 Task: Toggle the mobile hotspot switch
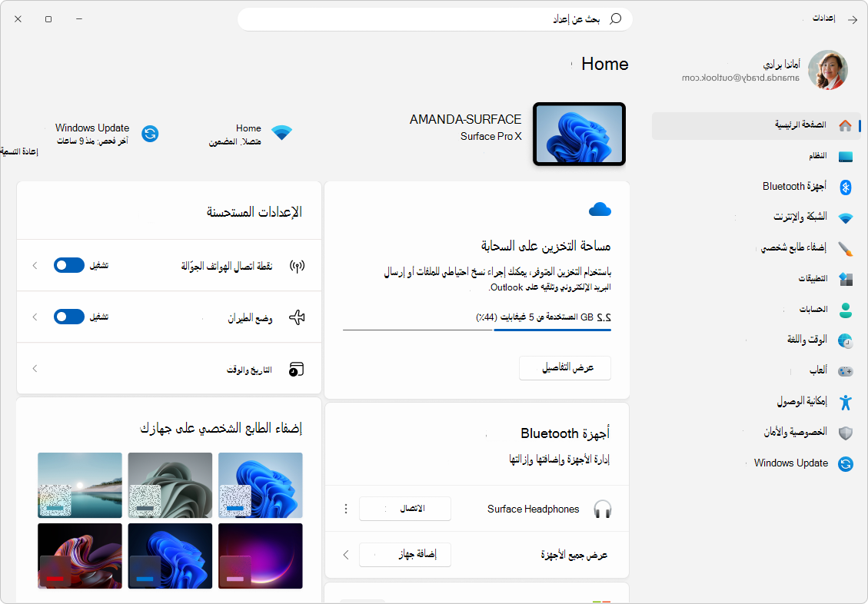click(x=69, y=265)
